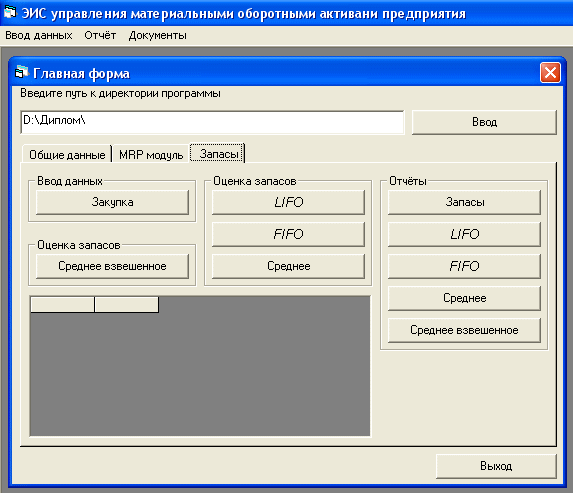Switch to the MRP модуль tab
The height and width of the screenshot is (494, 574).
151,155
